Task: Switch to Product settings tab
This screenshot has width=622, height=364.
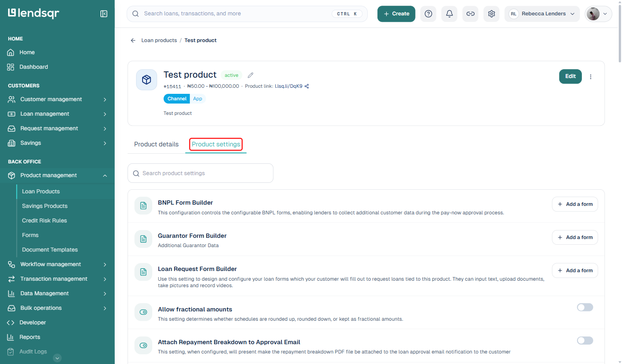Action: pos(216,144)
